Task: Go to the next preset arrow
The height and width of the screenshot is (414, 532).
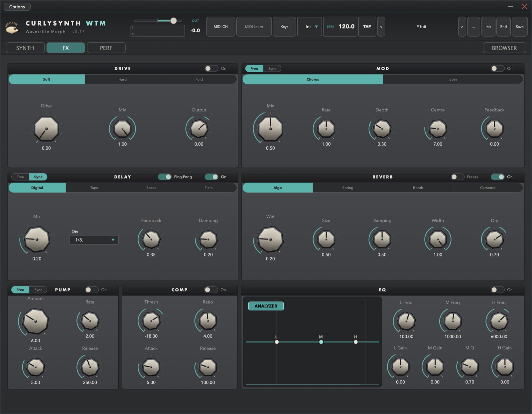Action: (462, 27)
